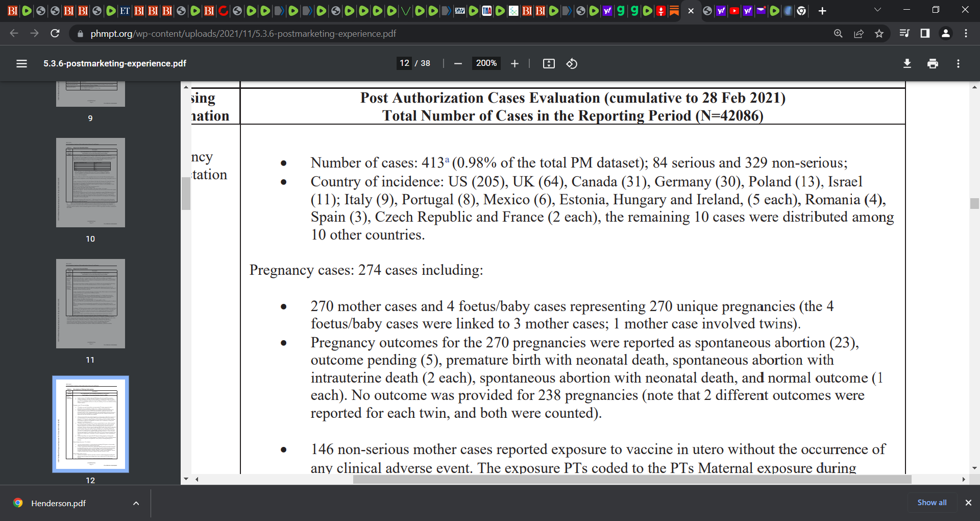Open page 10 thumbnail

pyautogui.click(x=90, y=182)
